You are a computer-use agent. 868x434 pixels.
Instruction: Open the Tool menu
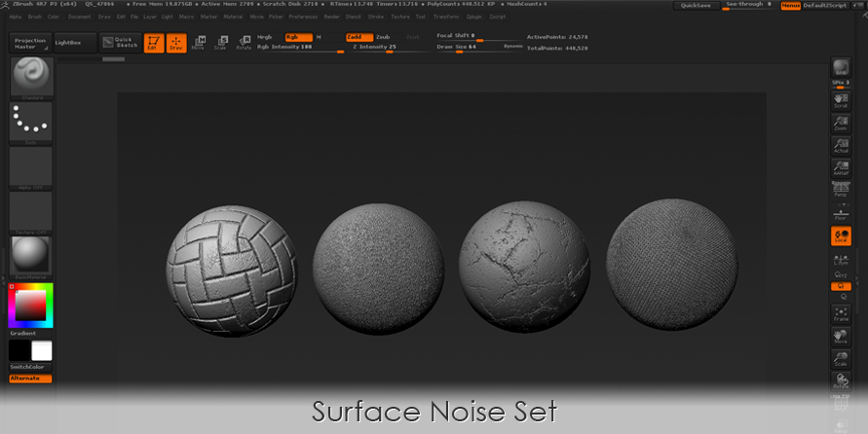tap(421, 17)
